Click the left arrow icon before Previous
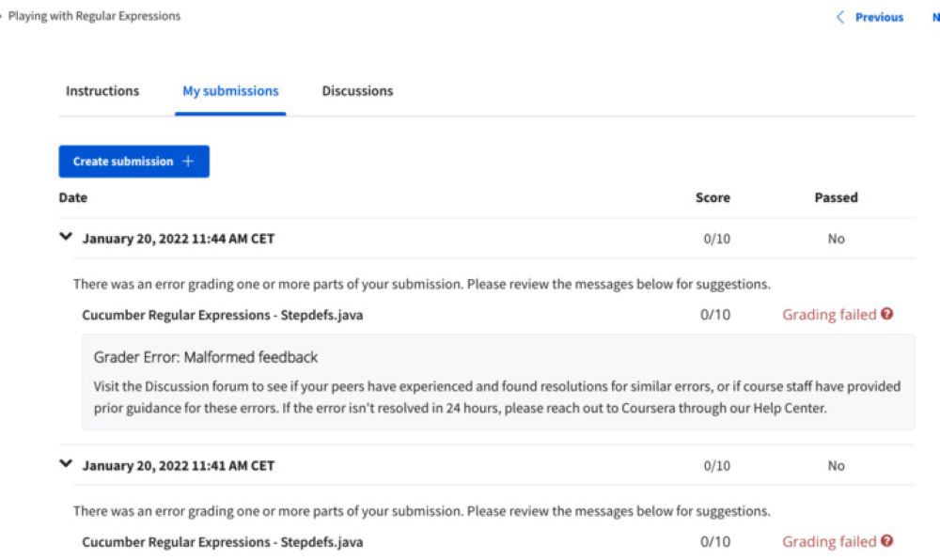This screenshot has width=940, height=560. pos(840,17)
